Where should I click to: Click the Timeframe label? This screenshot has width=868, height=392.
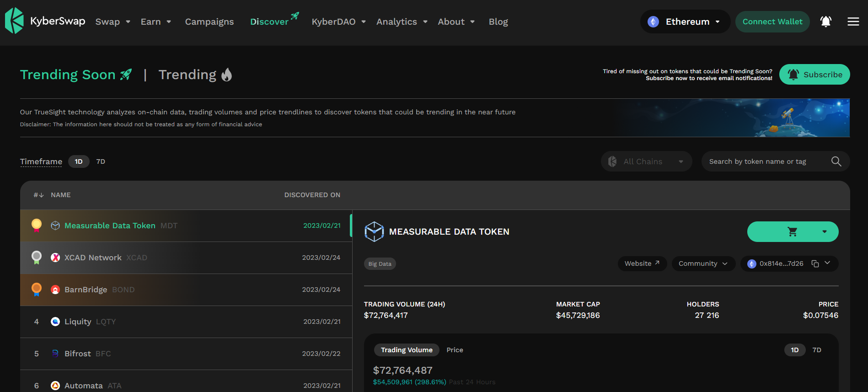[x=41, y=161]
